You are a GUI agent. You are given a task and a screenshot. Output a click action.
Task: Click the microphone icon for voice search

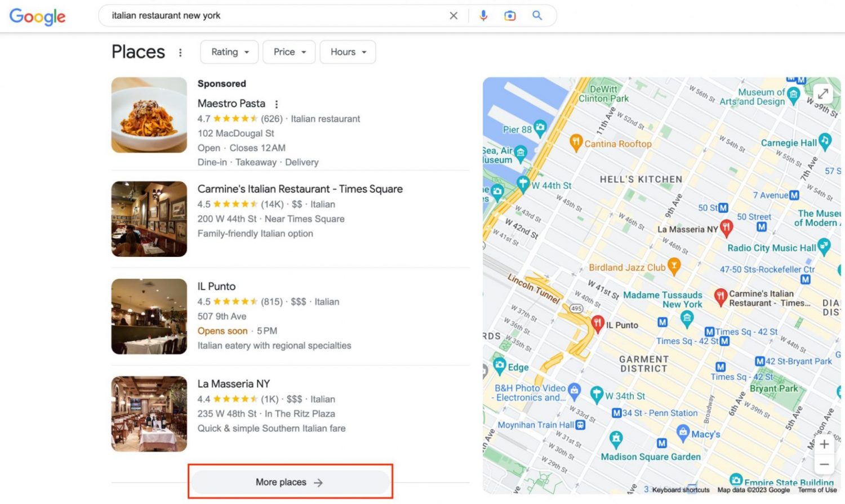(483, 15)
